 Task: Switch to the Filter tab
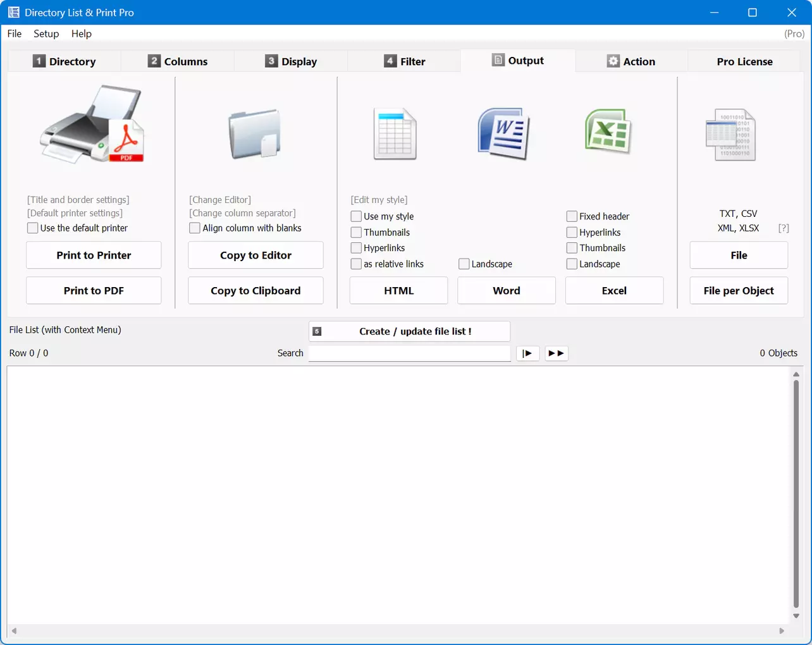click(x=405, y=61)
